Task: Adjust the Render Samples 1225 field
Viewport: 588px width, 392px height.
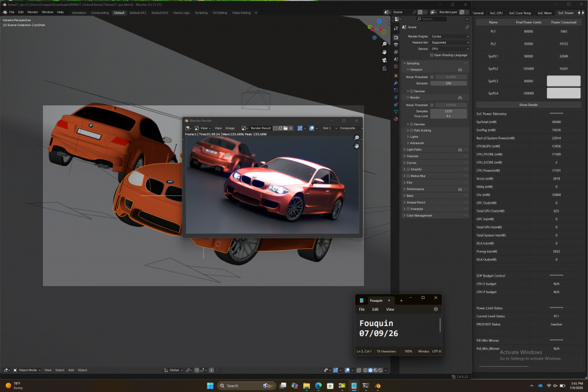Action: click(x=449, y=111)
